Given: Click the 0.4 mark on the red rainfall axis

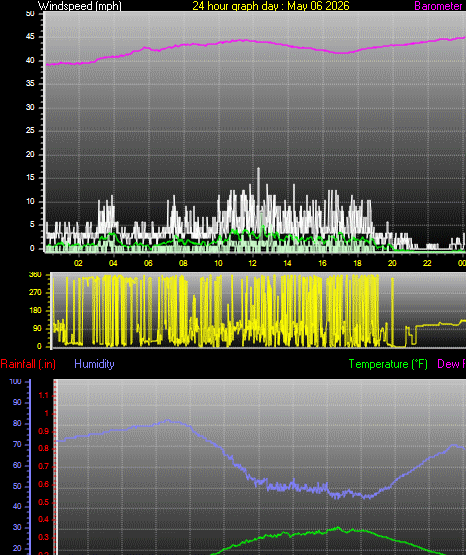Looking at the screenshot, I should 44,520.
